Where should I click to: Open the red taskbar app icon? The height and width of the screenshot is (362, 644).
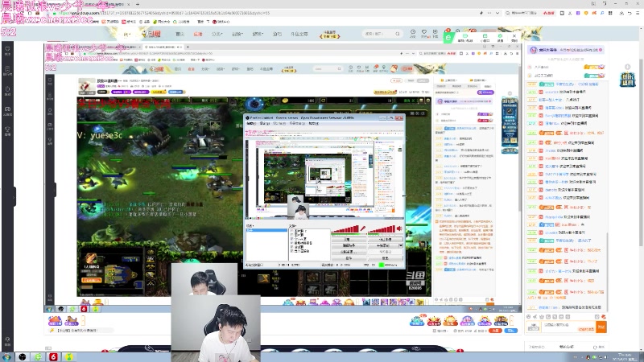53,357
